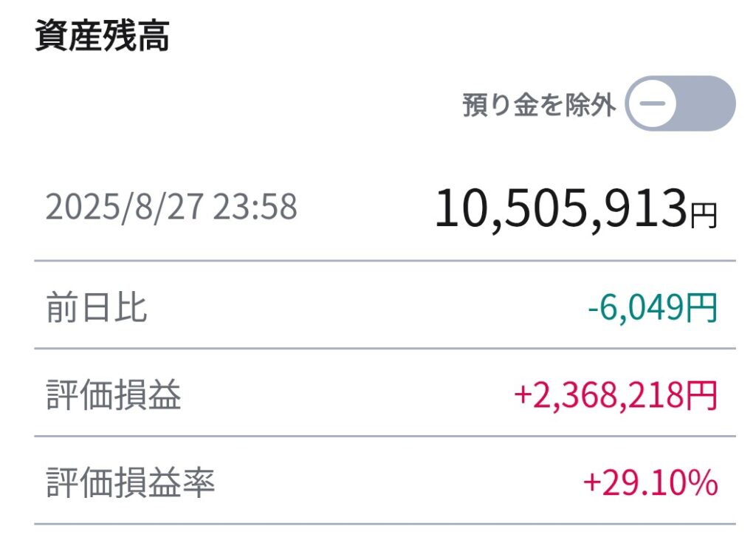This screenshot has width=756, height=540.
Task: Tap the +29.10% gain rate value
Action: pos(650,484)
